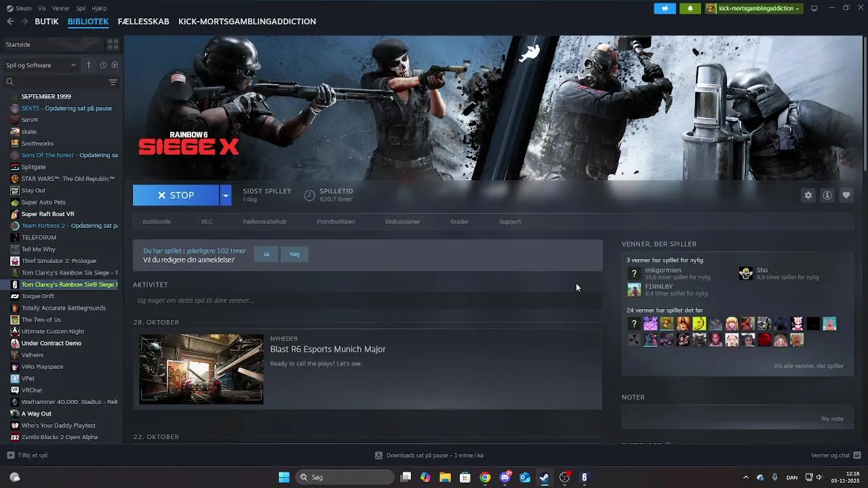This screenshot has width=868, height=488.
Task: Expand the Spil og Software dropdown
Action: [x=41, y=65]
